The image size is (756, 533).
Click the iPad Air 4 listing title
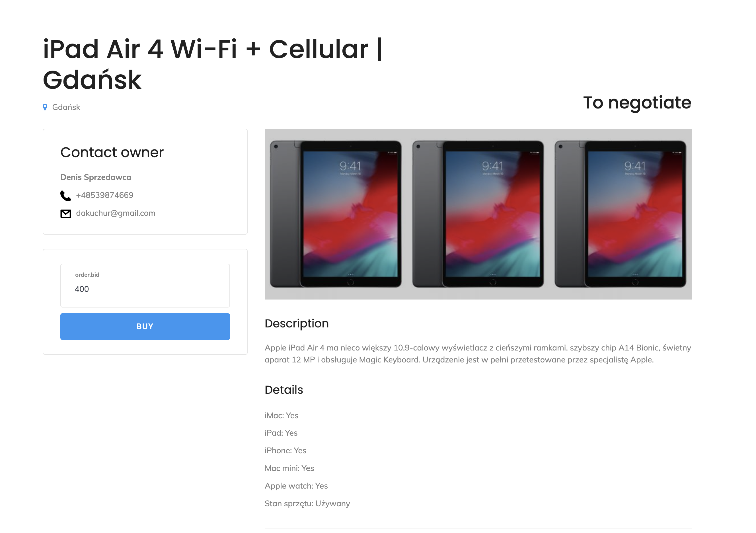coord(212,64)
